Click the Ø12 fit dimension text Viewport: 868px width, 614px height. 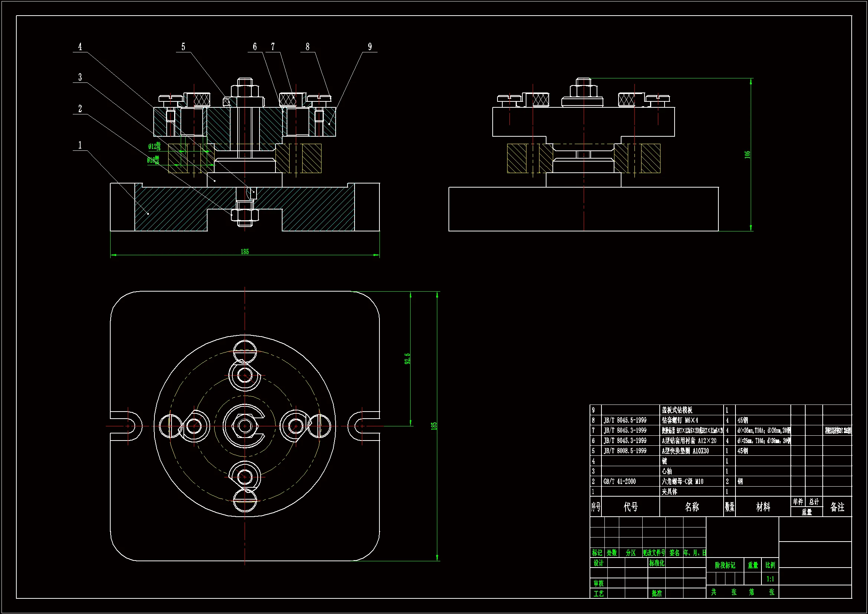154,146
